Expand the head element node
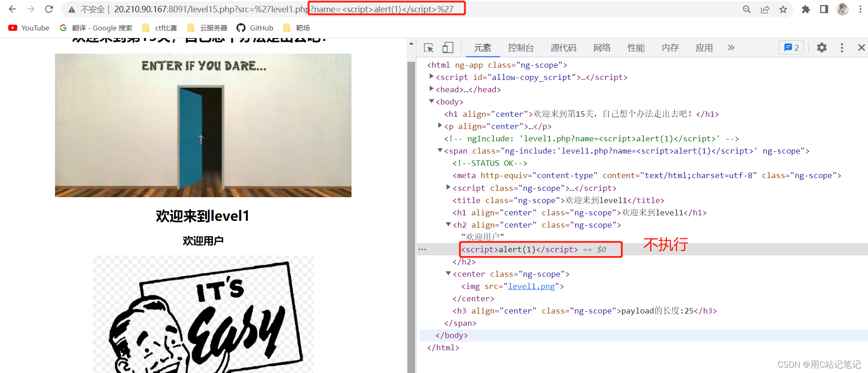 431,89
